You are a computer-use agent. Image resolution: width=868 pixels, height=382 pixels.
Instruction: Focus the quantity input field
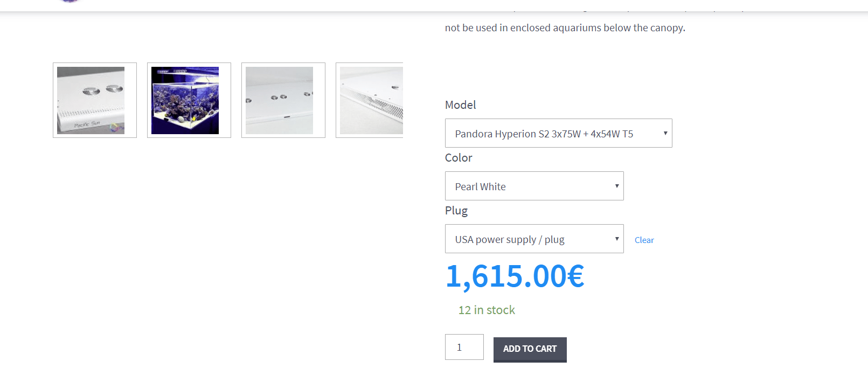[464, 348]
